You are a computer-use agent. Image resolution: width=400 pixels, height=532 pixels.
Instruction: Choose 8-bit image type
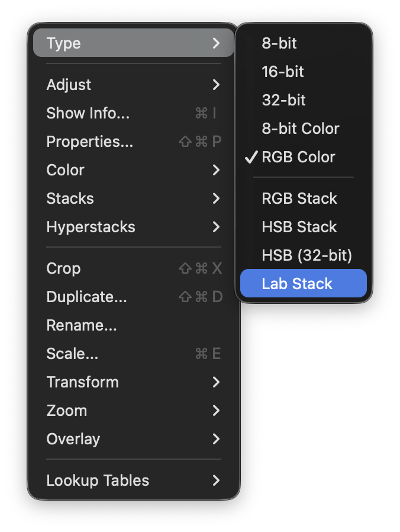pos(279,43)
